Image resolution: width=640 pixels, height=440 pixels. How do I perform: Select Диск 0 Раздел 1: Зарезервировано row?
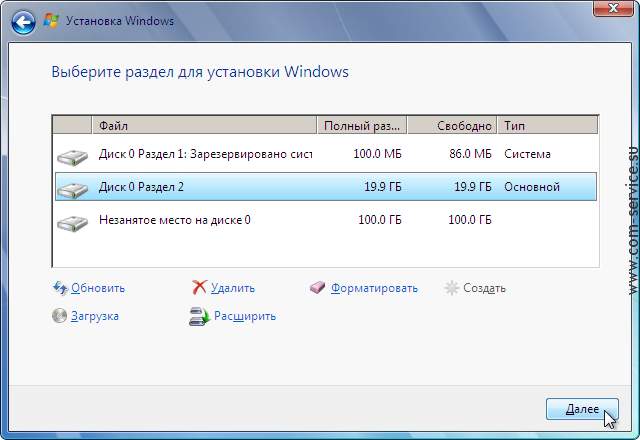click(x=326, y=154)
